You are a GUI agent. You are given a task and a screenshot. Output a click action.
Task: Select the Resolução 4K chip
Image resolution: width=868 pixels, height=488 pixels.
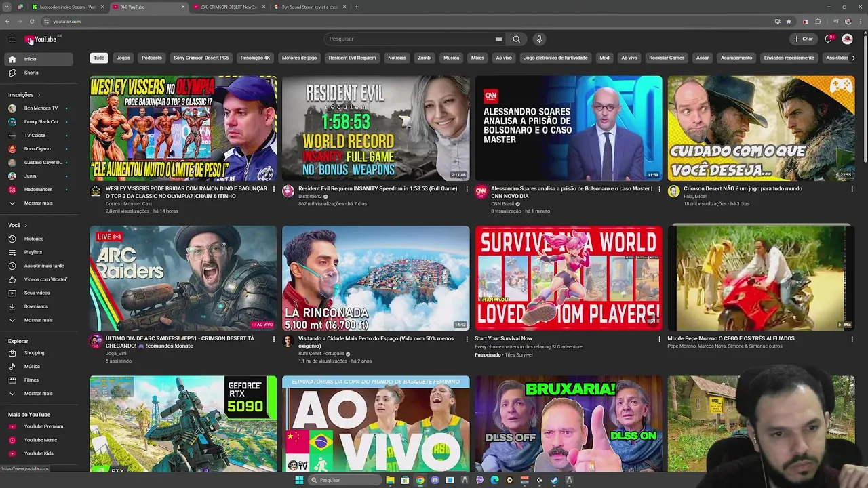pos(255,58)
